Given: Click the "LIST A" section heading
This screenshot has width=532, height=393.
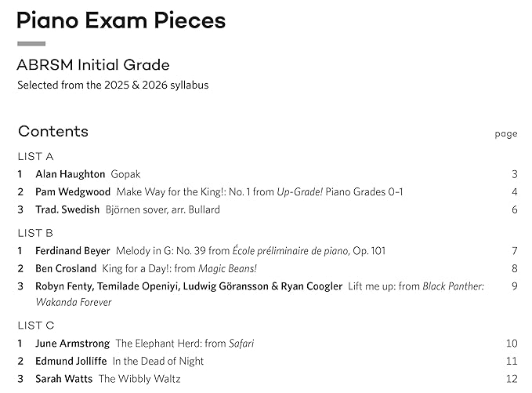Looking at the screenshot, I should [35, 156].
